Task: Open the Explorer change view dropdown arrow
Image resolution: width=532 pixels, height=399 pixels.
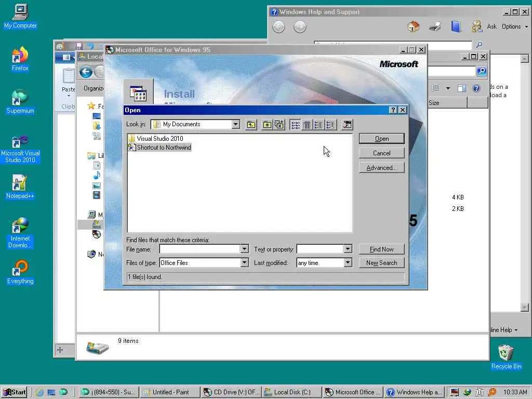Action: [448, 88]
